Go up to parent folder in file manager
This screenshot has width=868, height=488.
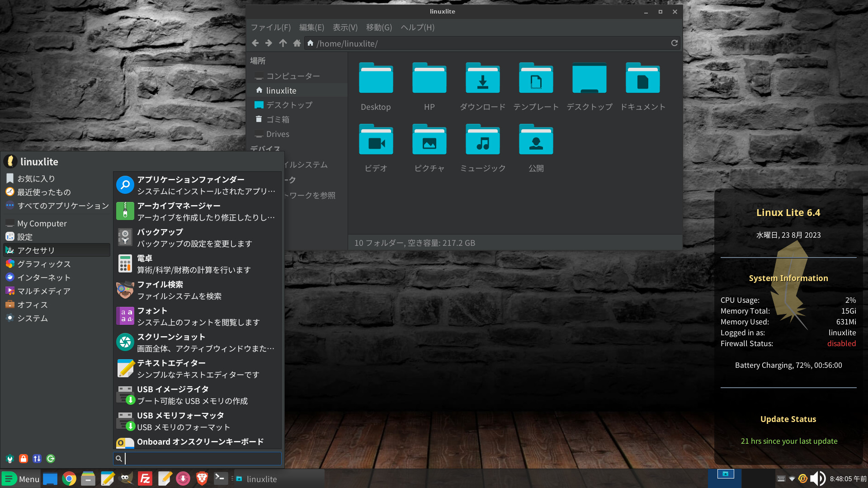[x=283, y=43]
